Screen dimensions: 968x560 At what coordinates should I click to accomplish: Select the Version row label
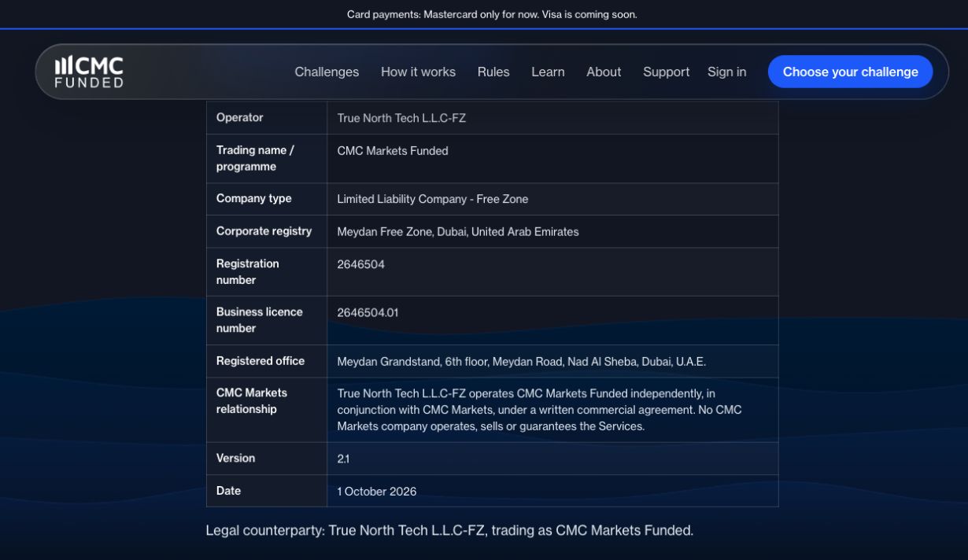[236, 458]
